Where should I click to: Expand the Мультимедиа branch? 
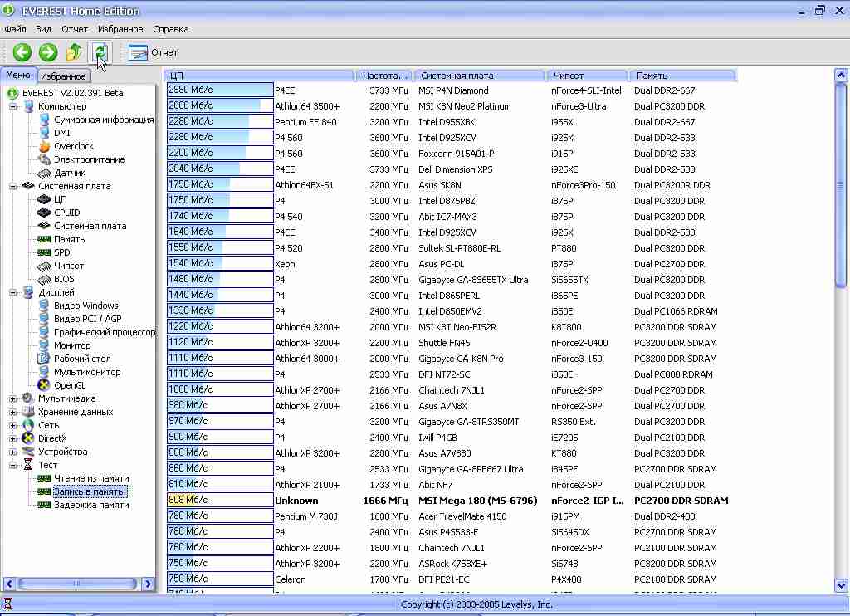(x=12, y=398)
